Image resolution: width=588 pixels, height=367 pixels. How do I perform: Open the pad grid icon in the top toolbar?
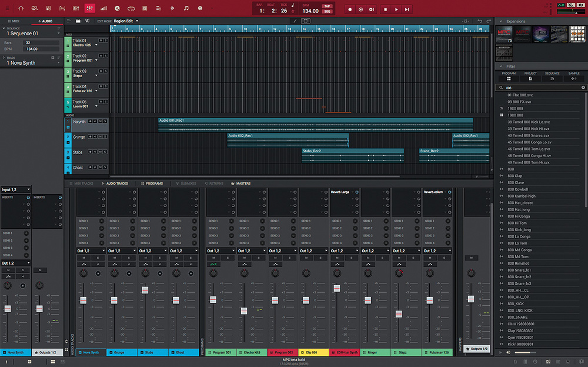click(x=48, y=8)
